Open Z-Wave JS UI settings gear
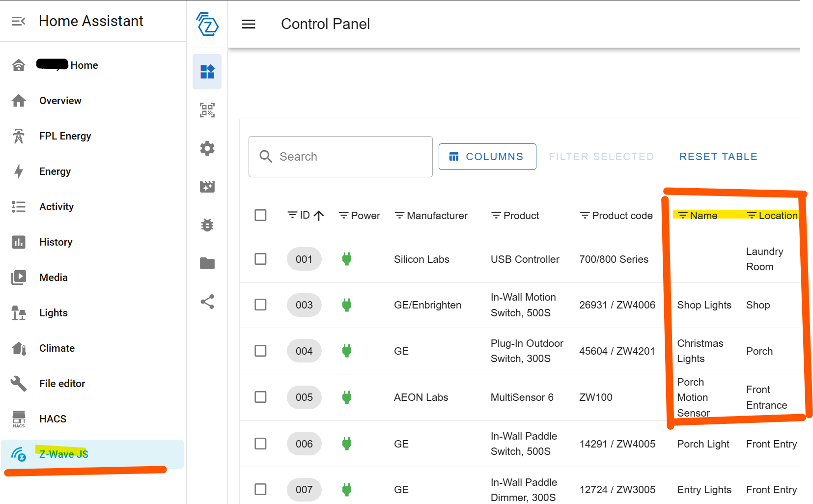813x504 pixels. (207, 148)
